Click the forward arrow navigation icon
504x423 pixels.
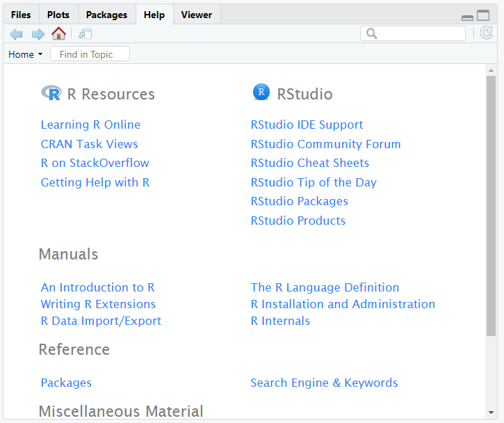pyautogui.click(x=38, y=34)
